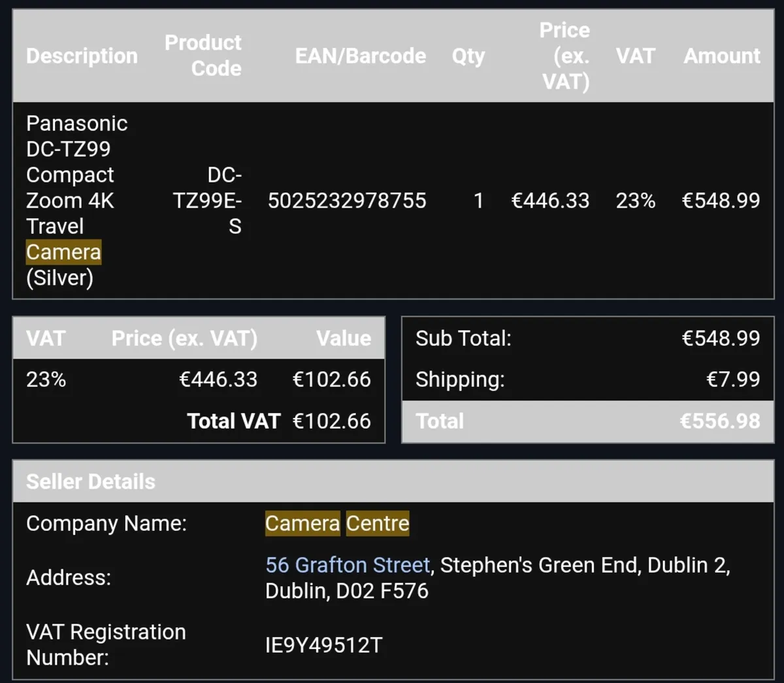Click the Shipping label

coord(460,379)
